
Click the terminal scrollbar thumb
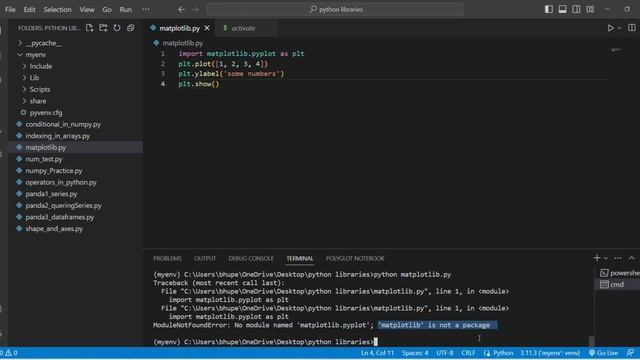tap(591, 341)
